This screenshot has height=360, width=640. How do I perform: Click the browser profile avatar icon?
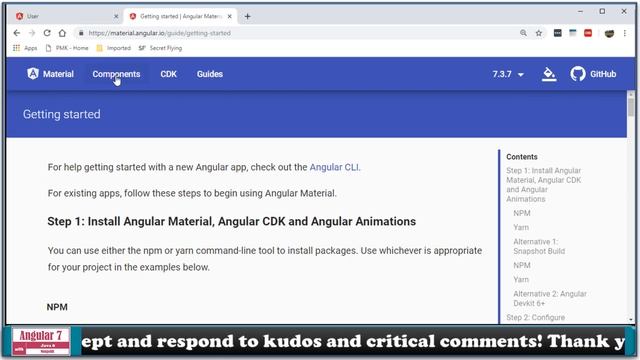[609, 33]
